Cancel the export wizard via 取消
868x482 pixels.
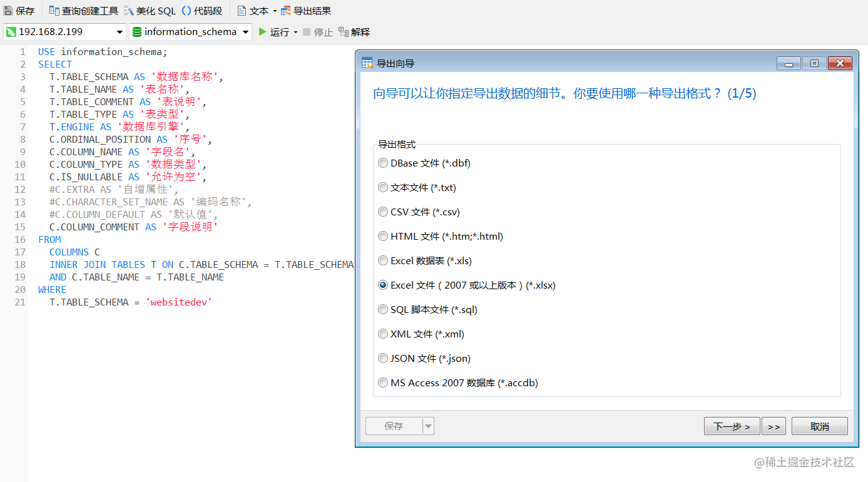(x=819, y=426)
